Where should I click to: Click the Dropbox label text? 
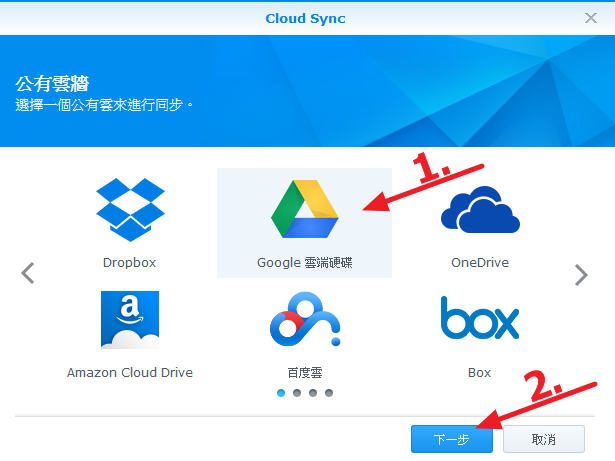click(129, 262)
